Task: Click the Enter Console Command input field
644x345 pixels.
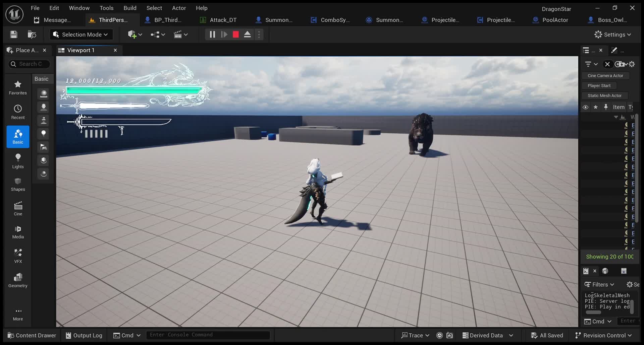Action: (x=208, y=335)
